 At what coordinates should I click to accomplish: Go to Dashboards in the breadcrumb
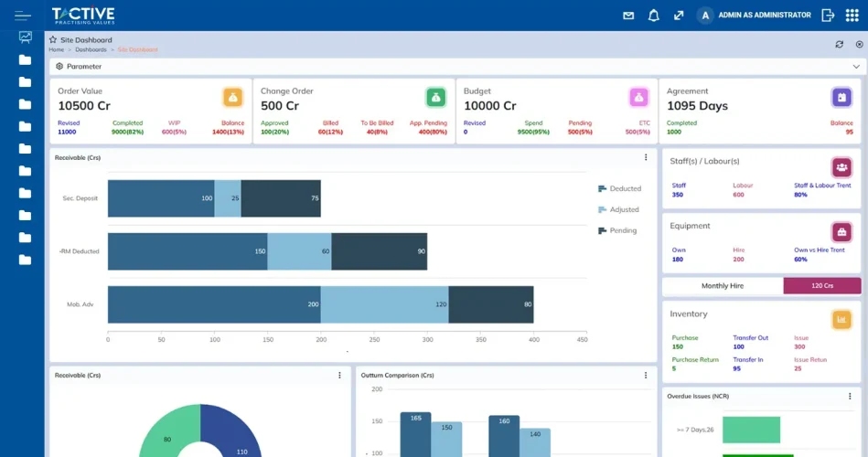point(91,49)
